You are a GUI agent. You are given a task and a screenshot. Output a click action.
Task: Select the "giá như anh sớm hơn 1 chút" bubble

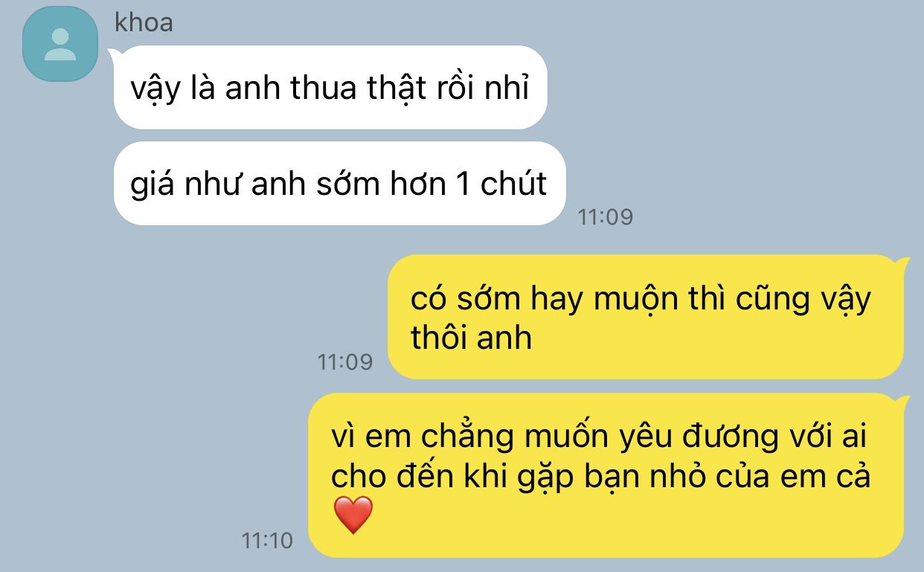click(339, 183)
